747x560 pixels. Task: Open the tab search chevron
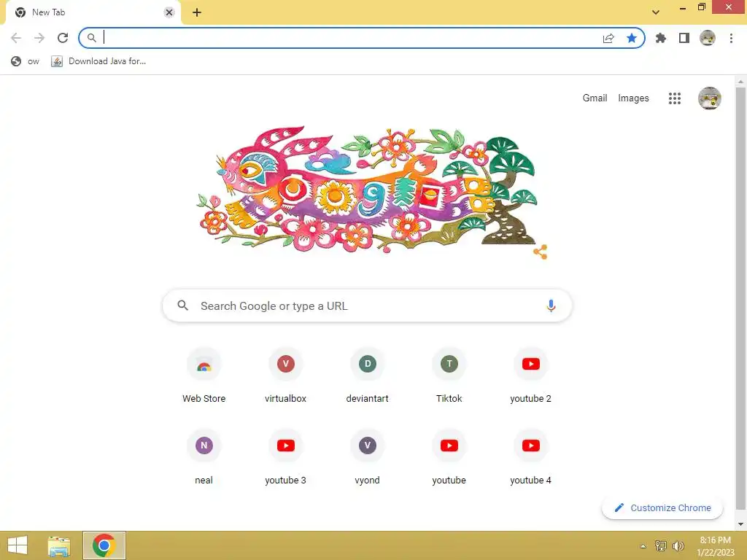click(x=656, y=12)
